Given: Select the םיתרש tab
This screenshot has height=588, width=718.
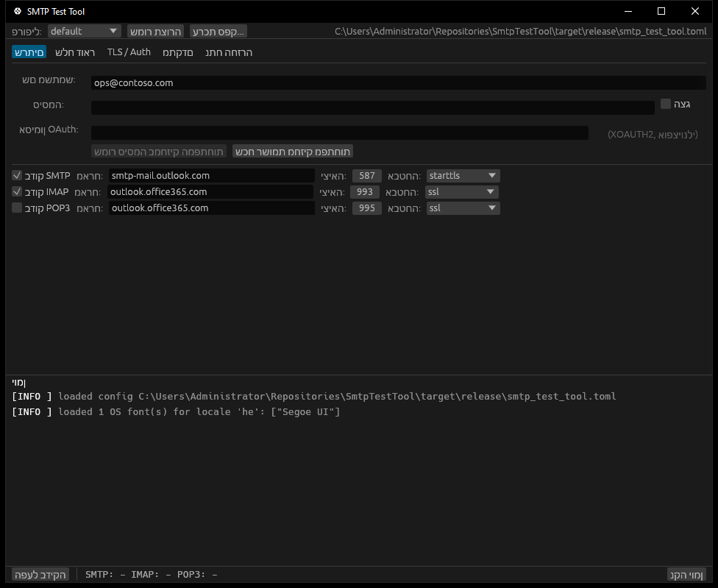Looking at the screenshot, I should coord(29,52).
